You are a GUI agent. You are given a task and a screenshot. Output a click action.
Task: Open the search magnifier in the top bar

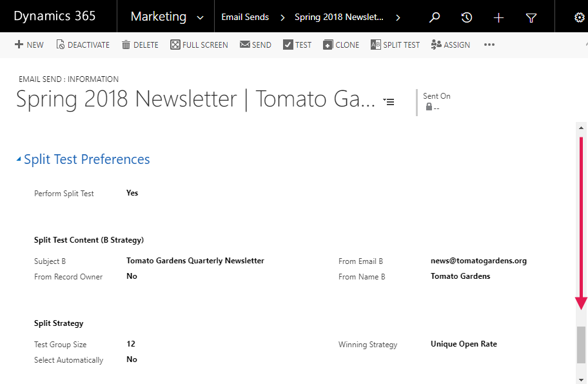tap(435, 17)
